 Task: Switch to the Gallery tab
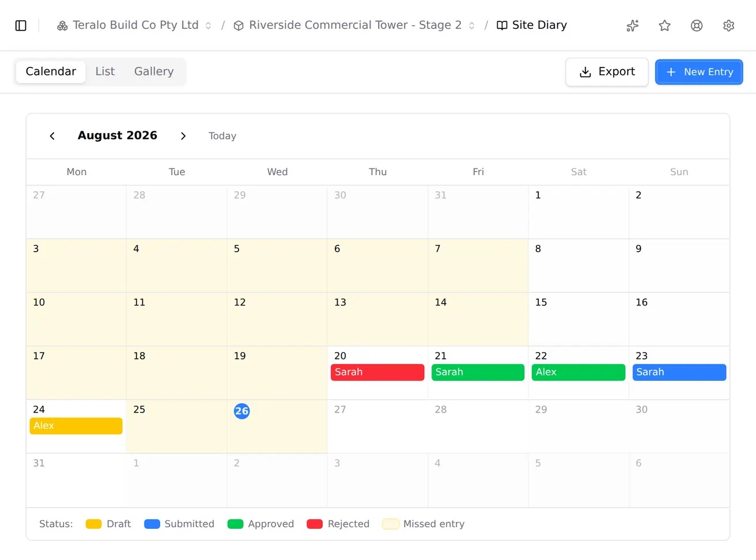click(x=154, y=71)
